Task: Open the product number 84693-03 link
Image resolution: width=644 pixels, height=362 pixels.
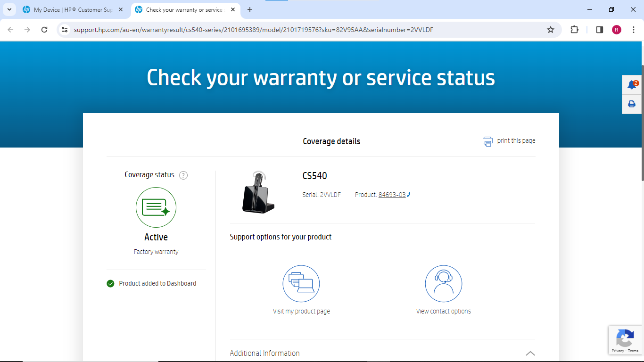Action: click(x=392, y=195)
